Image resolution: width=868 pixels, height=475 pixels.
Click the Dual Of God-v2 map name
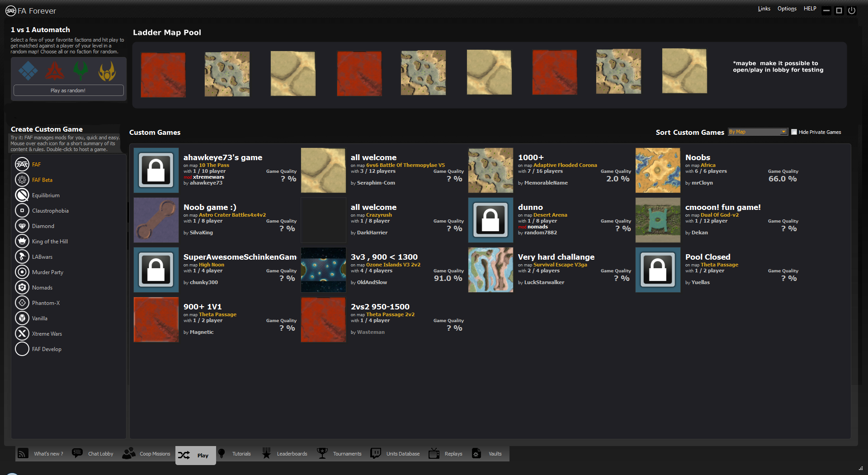pos(720,215)
